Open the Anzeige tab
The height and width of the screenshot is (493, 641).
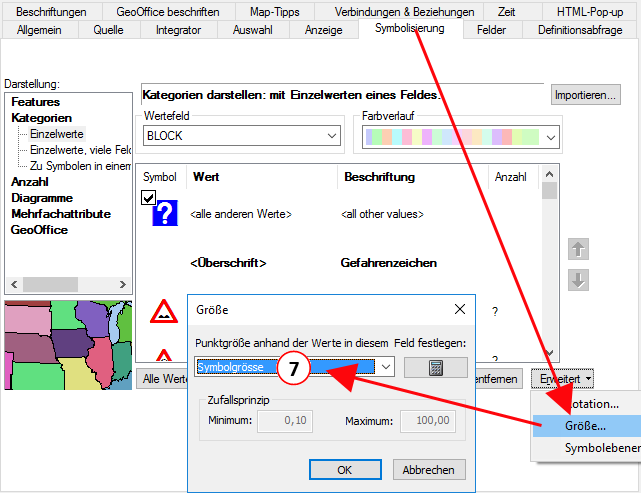pos(323,30)
